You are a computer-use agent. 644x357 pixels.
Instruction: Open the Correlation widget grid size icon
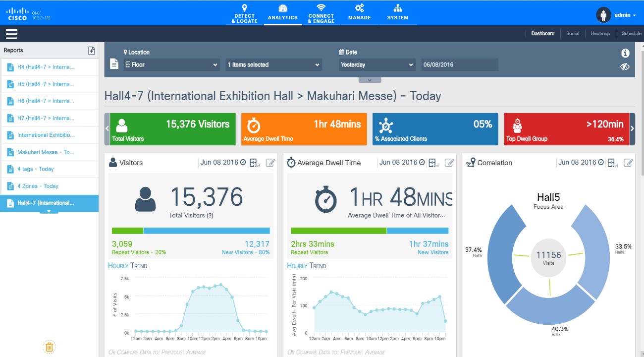[x=613, y=163]
